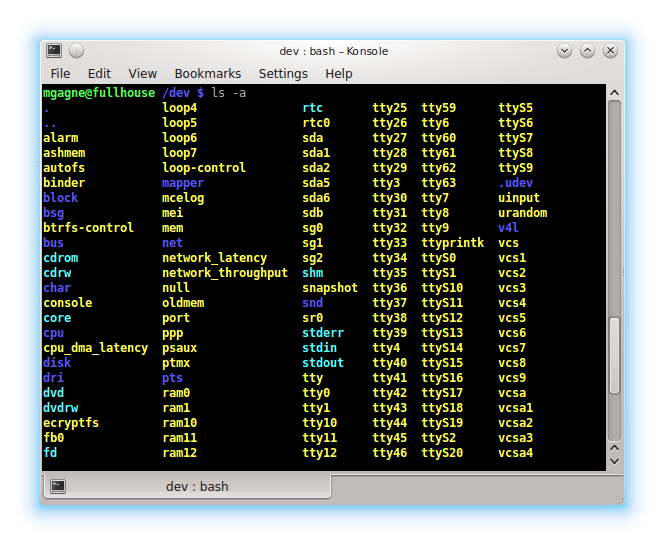
Task: Click the 'cpu_dma_latency' entry
Action: [95, 348]
